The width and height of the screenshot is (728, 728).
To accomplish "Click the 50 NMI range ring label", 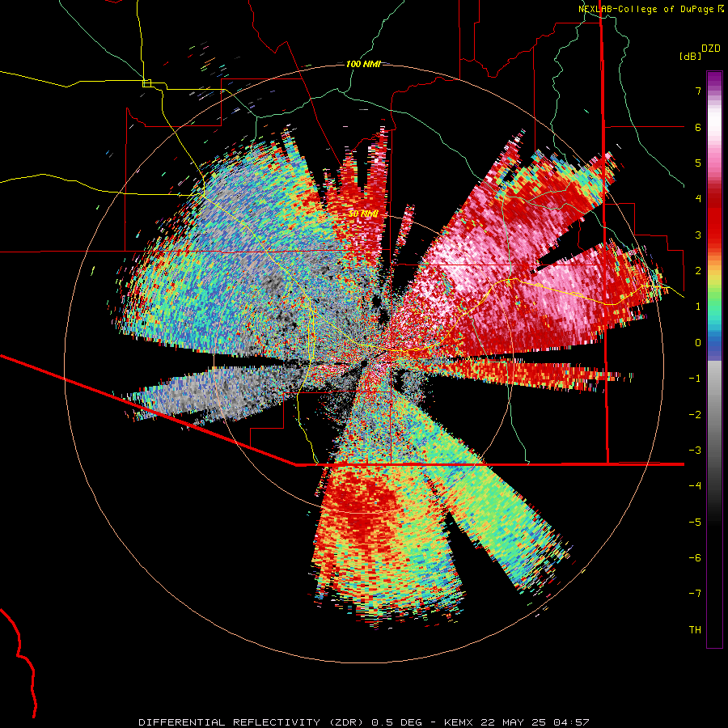I will tap(363, 214).
